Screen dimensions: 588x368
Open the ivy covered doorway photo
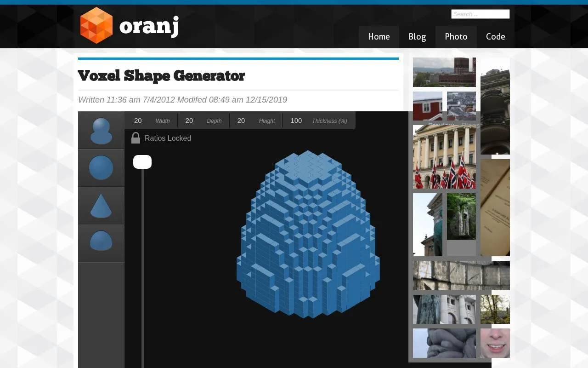(x=461, y=216)
